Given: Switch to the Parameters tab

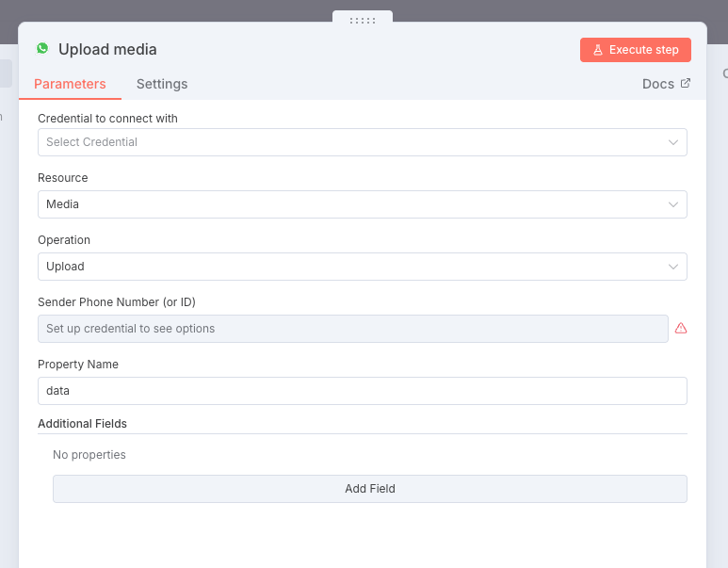Looking at the screenshot, I should [70, 84].
